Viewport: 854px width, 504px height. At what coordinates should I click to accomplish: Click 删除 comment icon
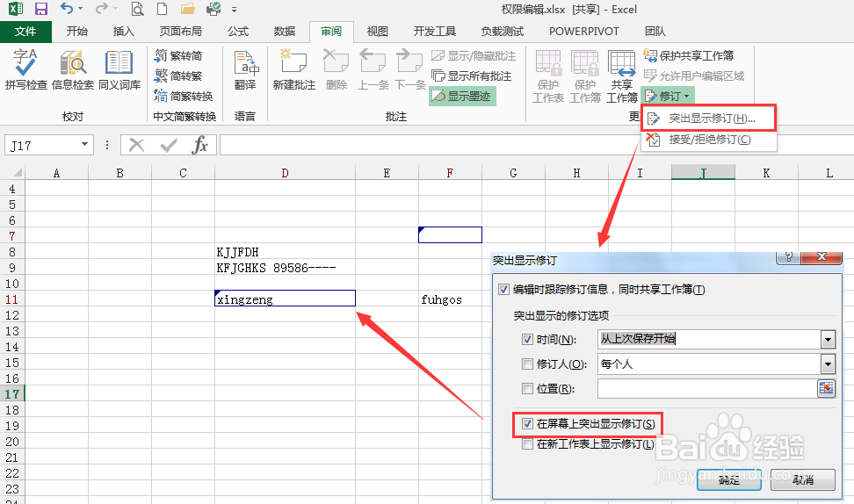click(336, 69)
